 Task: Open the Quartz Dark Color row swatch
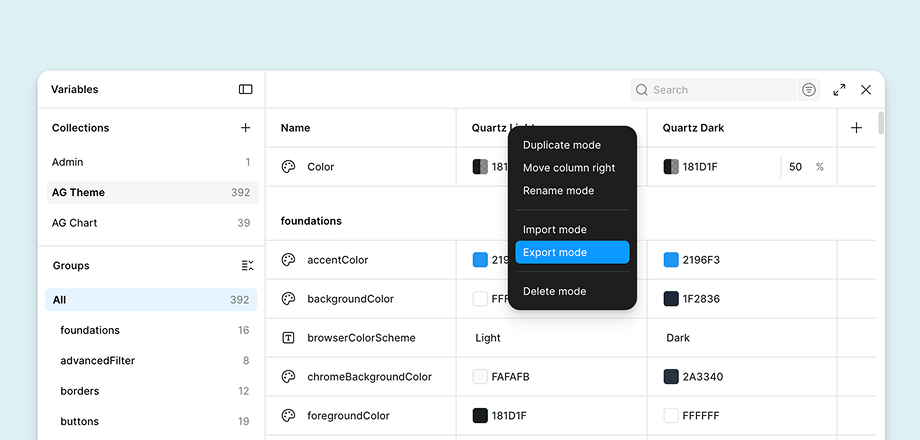671,167
